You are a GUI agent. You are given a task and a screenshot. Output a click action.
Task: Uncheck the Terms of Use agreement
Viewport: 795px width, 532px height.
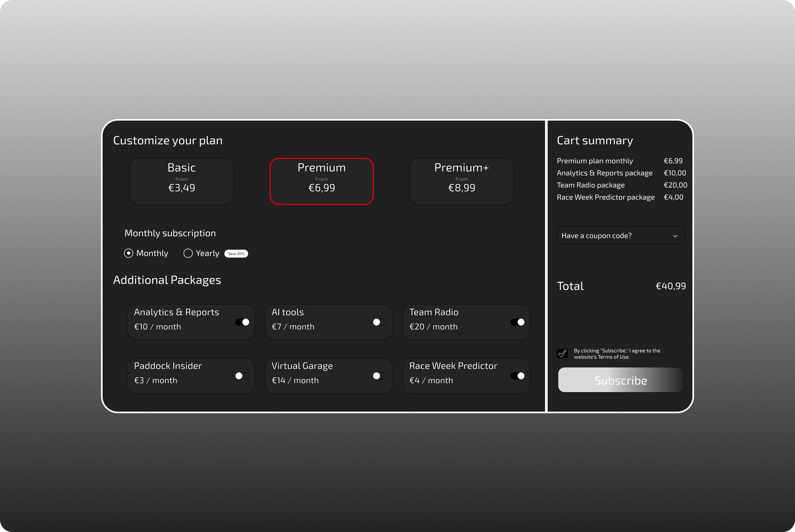pos(562,353)
